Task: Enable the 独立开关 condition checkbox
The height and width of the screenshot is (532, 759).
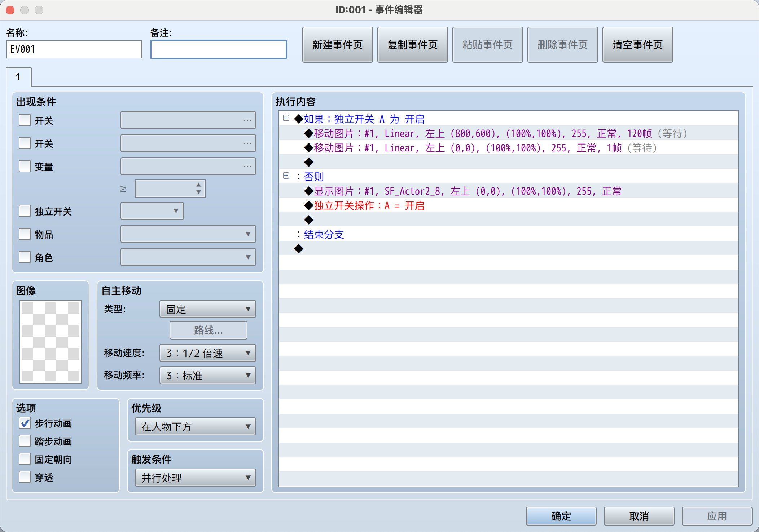Action: pyautogui.click(x=25, y=211)
